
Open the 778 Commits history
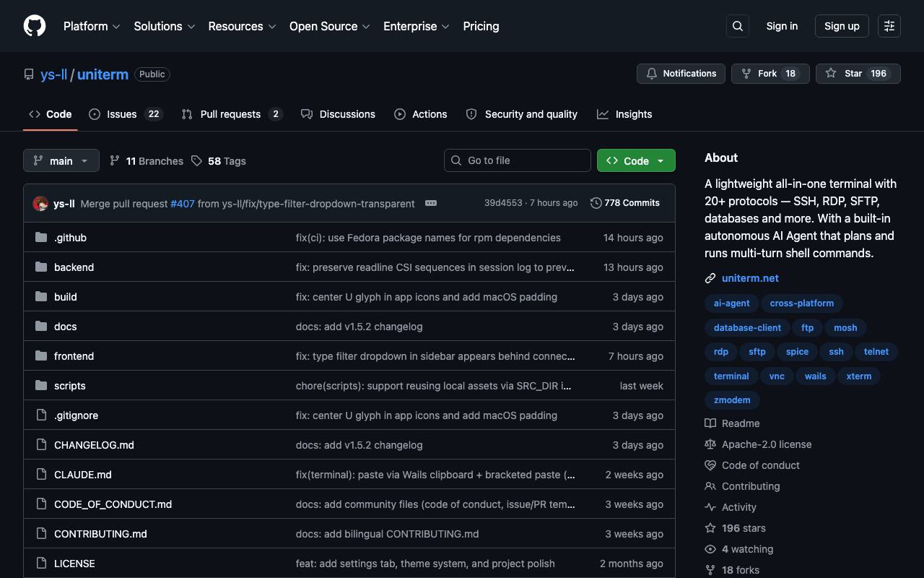coord(625,203)
